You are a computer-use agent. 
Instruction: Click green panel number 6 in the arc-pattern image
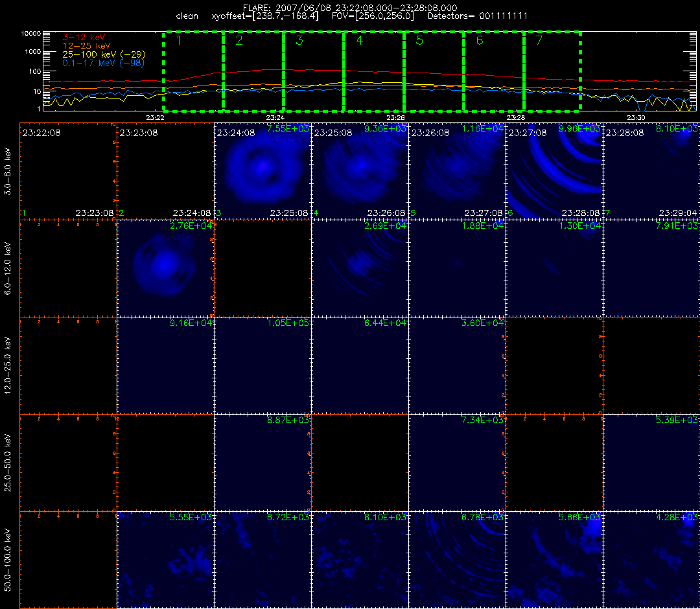point(510,213)
